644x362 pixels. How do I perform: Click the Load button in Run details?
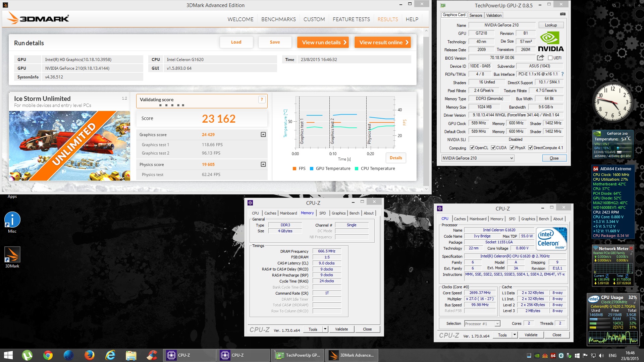(236, 42)
